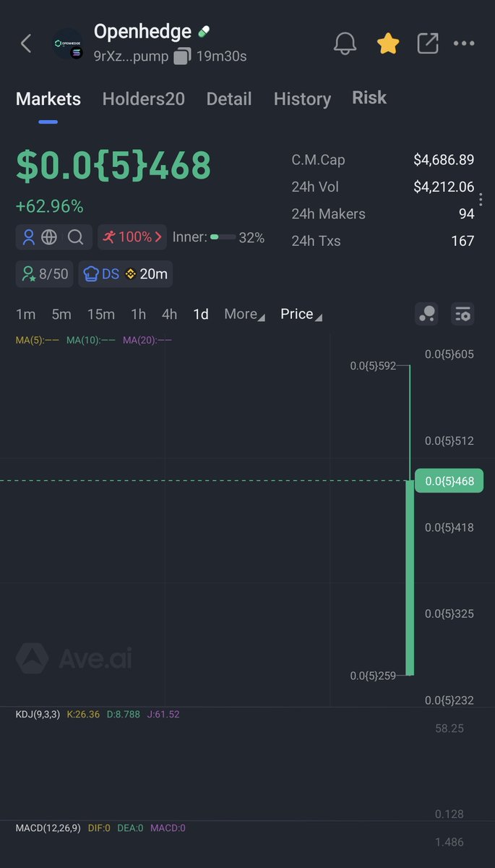Open the website globe icon

pos(49,237)
